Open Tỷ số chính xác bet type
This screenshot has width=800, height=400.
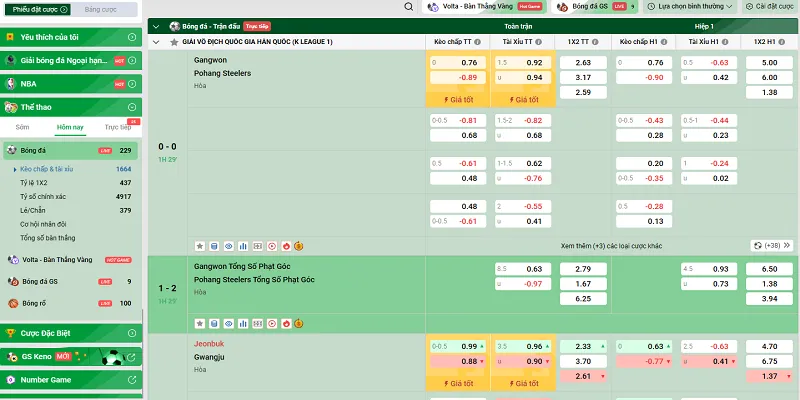(42, 197)
